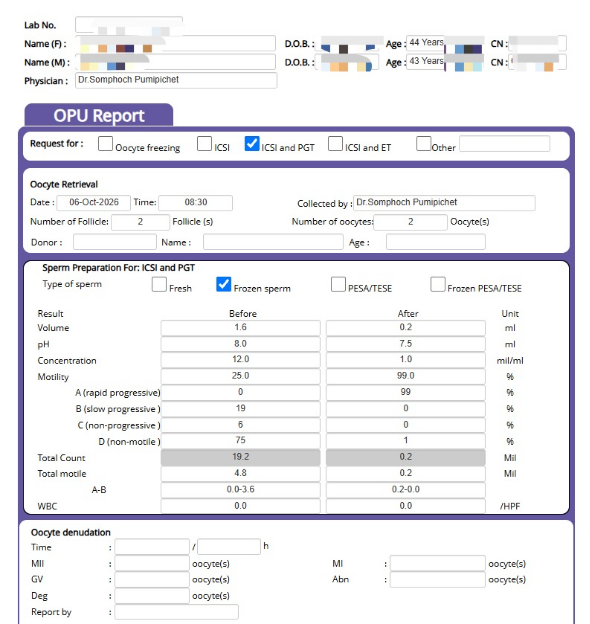
Task: Edit Motility Before value 25.0
Action: 240,376
